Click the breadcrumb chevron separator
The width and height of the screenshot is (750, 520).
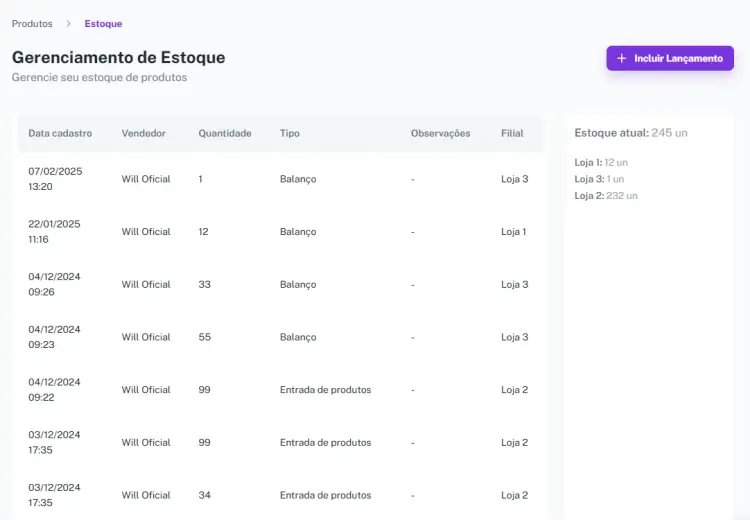pos(69,24)
